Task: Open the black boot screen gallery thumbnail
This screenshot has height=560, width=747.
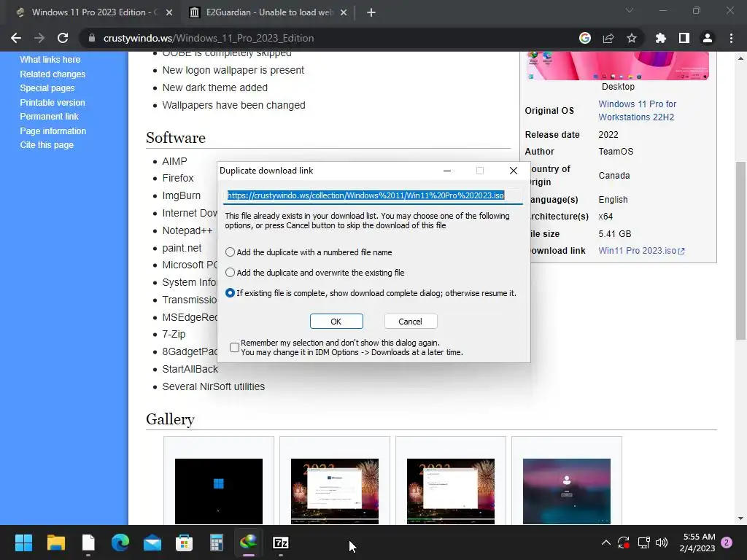Action: (219, 491)
